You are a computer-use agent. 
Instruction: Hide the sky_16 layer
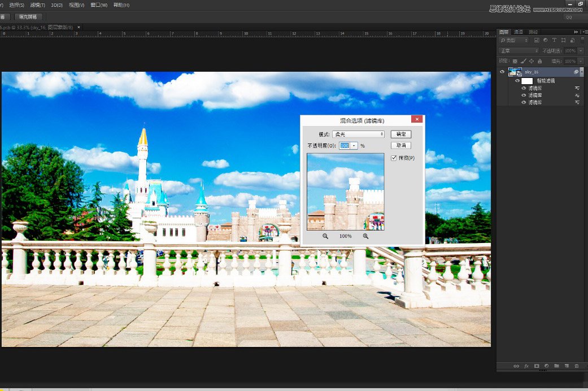tap(502, 72)
